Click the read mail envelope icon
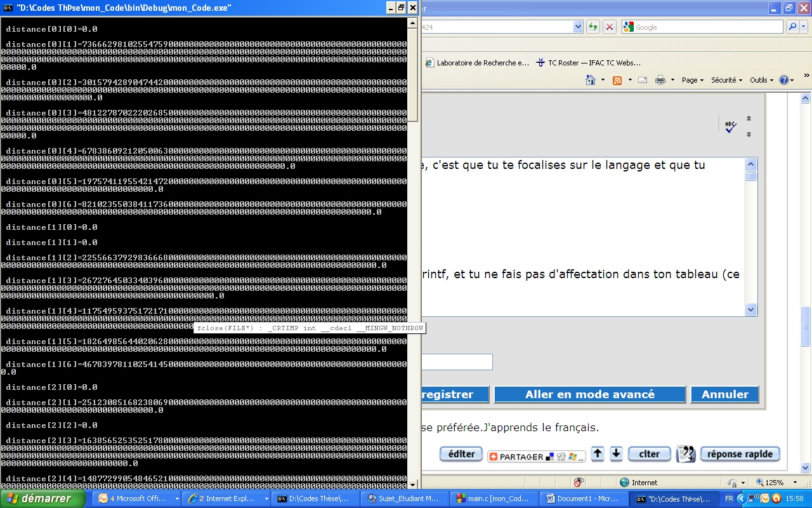The width and height of the screenshot is (812, 508). pyautogui.click(x=643, y=80)
